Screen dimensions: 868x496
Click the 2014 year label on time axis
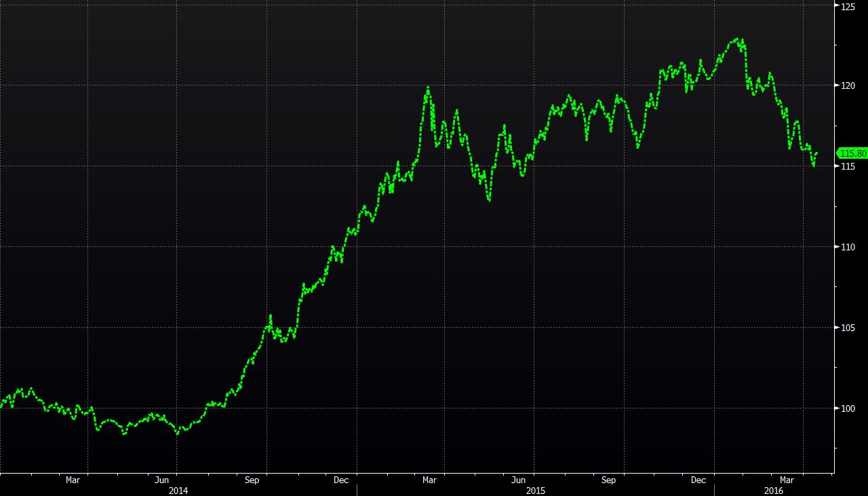pyautogui.click(x=178, y=491)
